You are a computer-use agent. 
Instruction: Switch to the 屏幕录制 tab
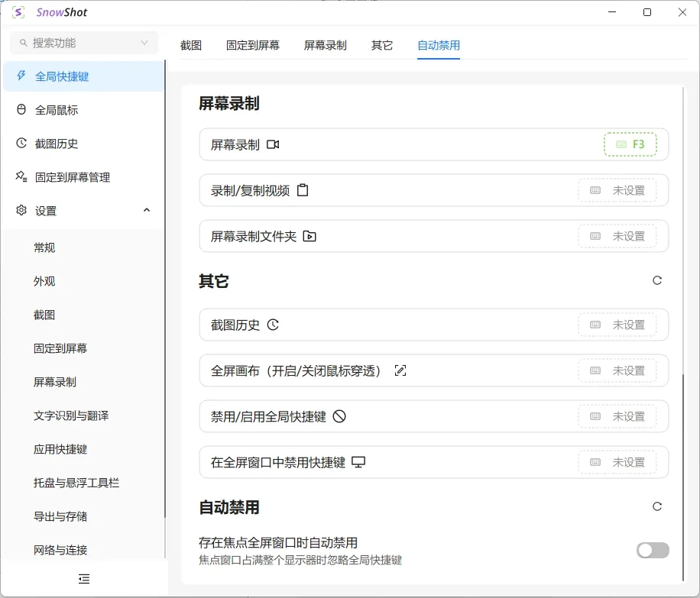coord(326,45)
